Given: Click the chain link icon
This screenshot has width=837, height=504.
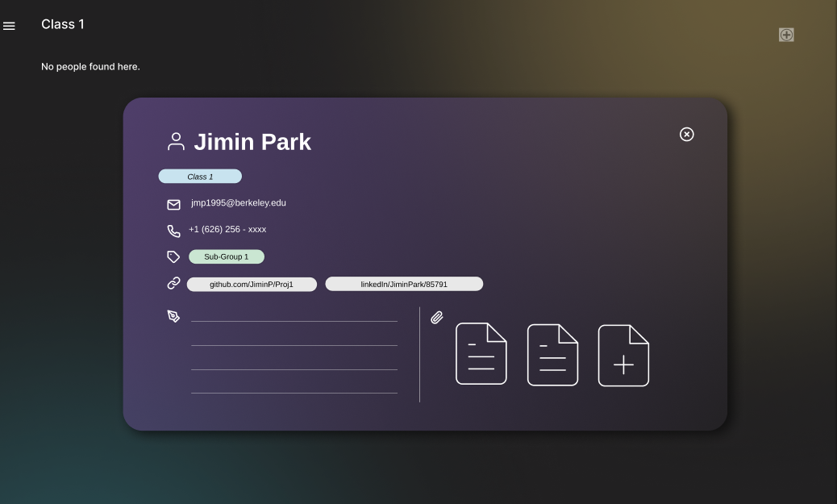Looking at the screenshot, I should click(173, 283).
